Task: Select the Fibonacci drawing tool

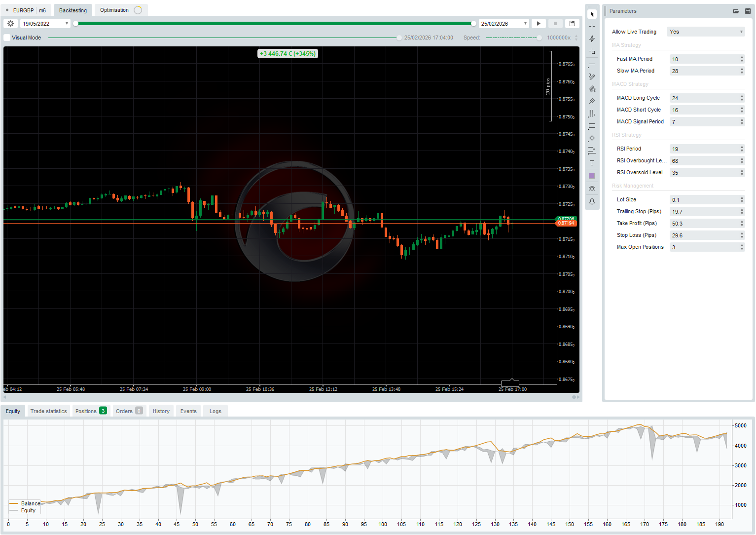Action: click(592, 114)
